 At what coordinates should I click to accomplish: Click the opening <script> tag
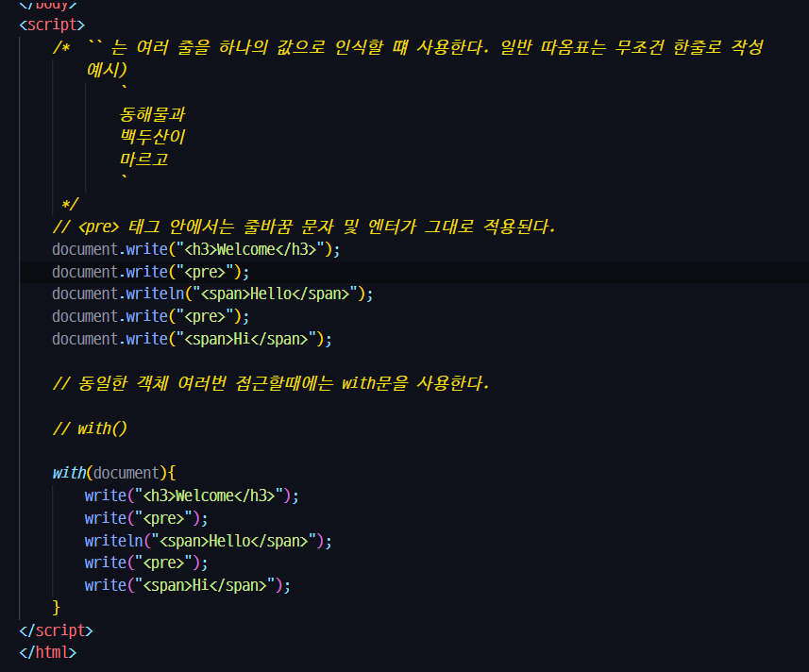52,25
